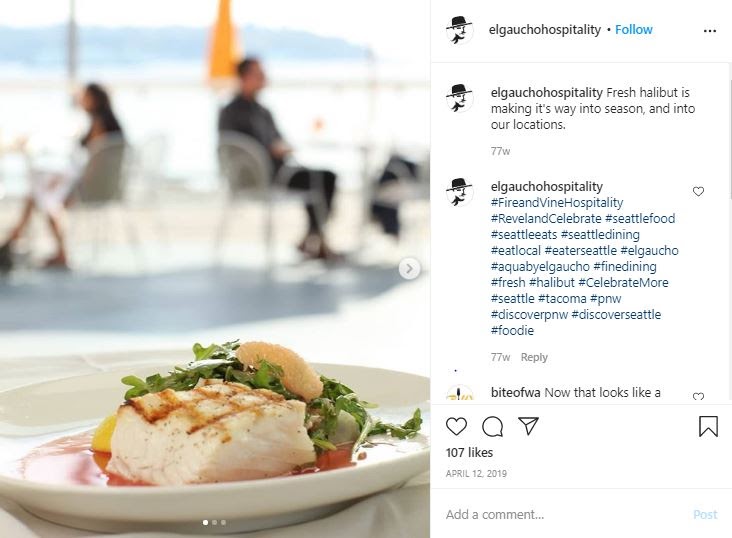Like the elgauchohospitality hashtags comment

pyautogui.click(x=698, y=191)
